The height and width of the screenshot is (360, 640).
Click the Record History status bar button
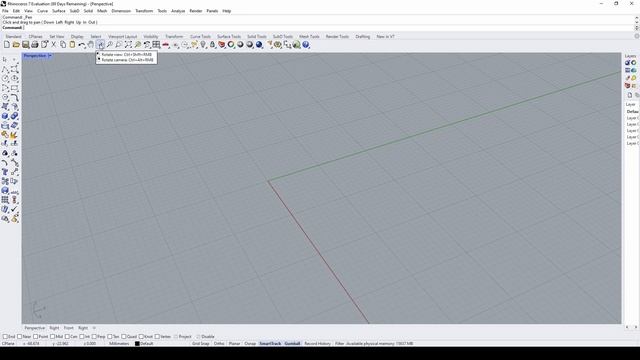[318, 344]
